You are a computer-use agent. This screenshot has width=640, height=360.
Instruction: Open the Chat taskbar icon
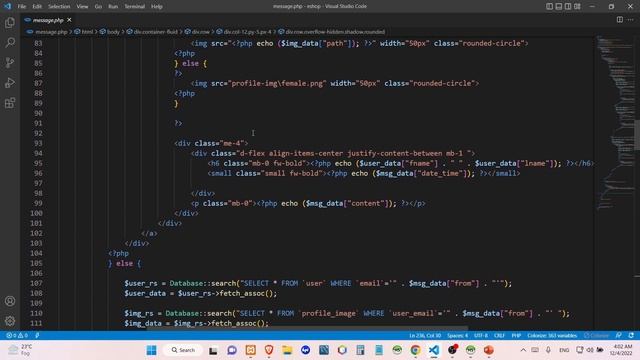point(232,350)
